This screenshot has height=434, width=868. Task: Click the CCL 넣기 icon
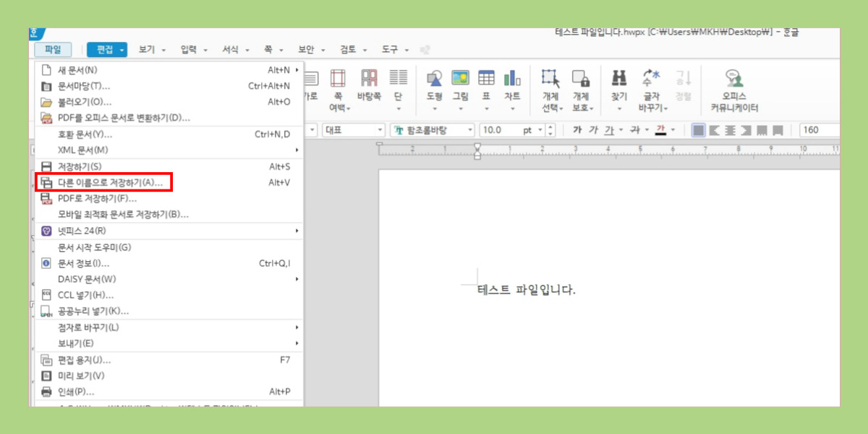tap(46, 295)
